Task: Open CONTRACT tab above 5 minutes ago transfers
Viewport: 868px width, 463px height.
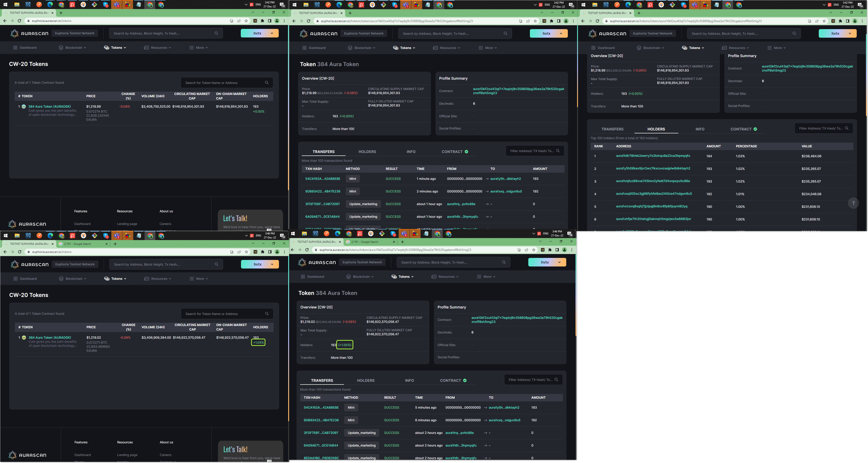Action: pyautogui.click(x=453, y=380)
